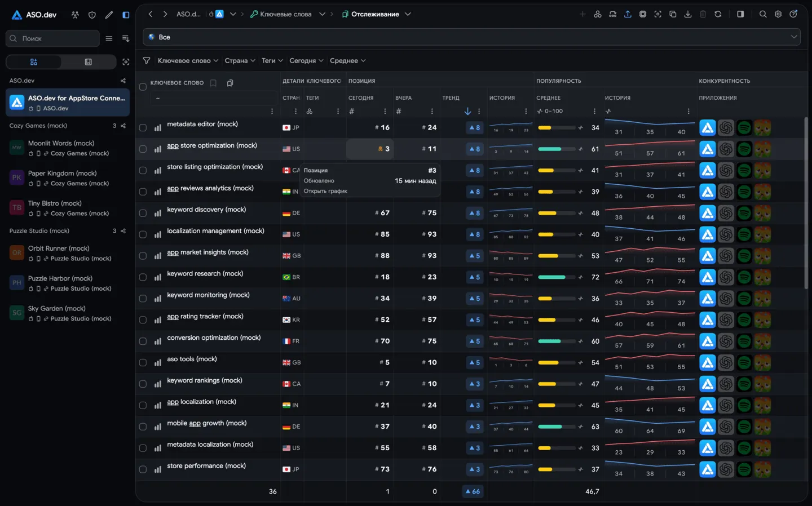
Task: Click the Поиск search field in sidebar
Action: coord(52,38)
